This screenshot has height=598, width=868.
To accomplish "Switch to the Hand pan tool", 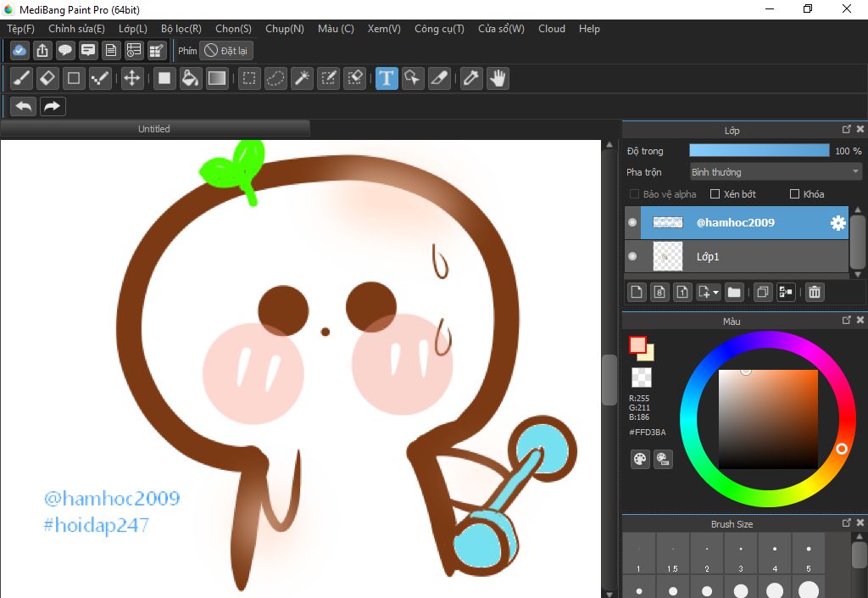I will tap(498, 79).
